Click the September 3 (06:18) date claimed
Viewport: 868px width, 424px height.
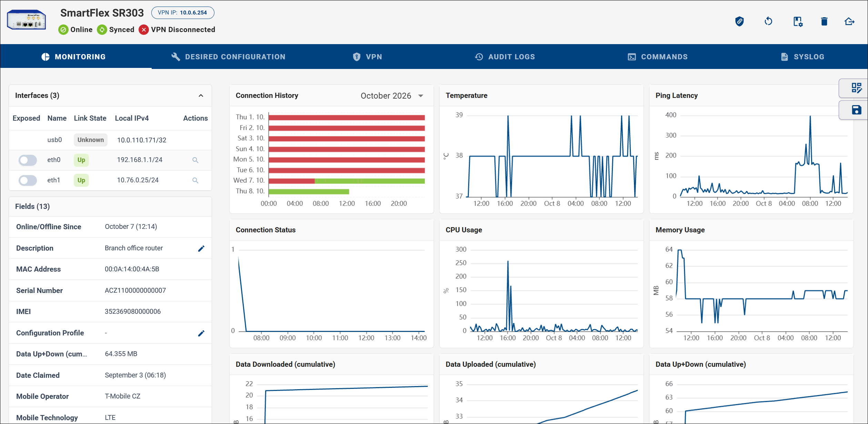tap(135, 375)
